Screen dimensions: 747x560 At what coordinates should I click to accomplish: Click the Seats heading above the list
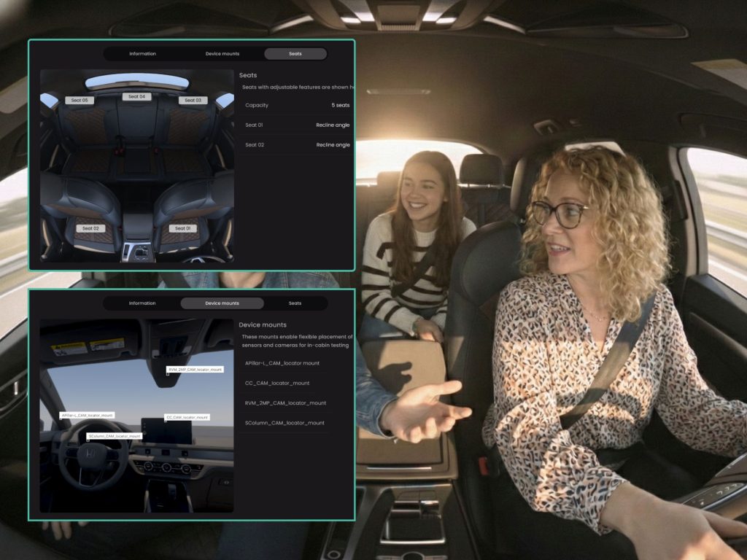(x=248, y=75)
